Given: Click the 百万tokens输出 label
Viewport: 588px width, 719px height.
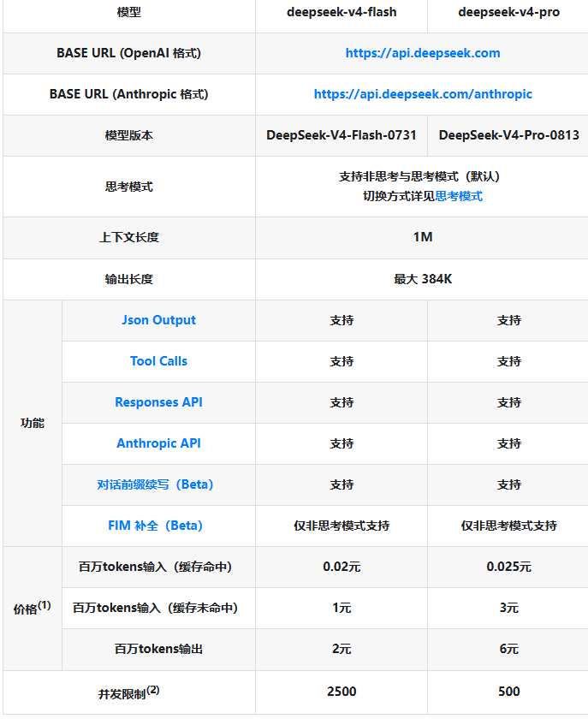Looking at the screenshot, I should click(x=158, y=650).
